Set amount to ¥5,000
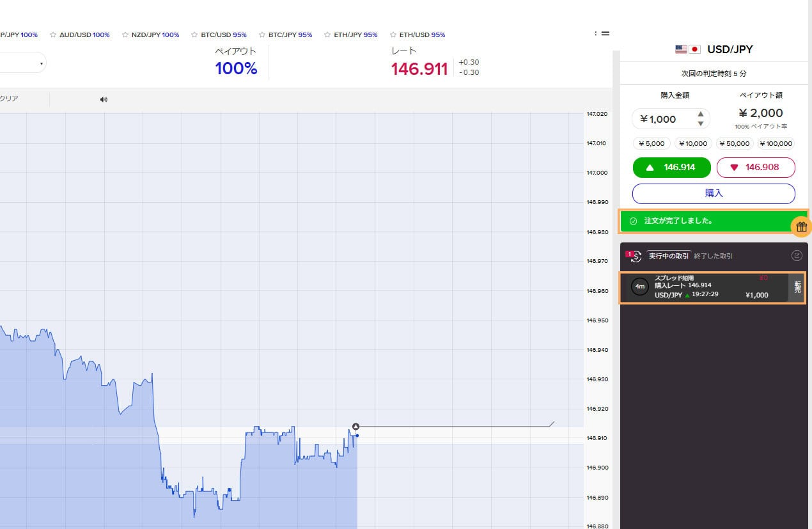The image size is (812, 529). [x=652, y=144]
